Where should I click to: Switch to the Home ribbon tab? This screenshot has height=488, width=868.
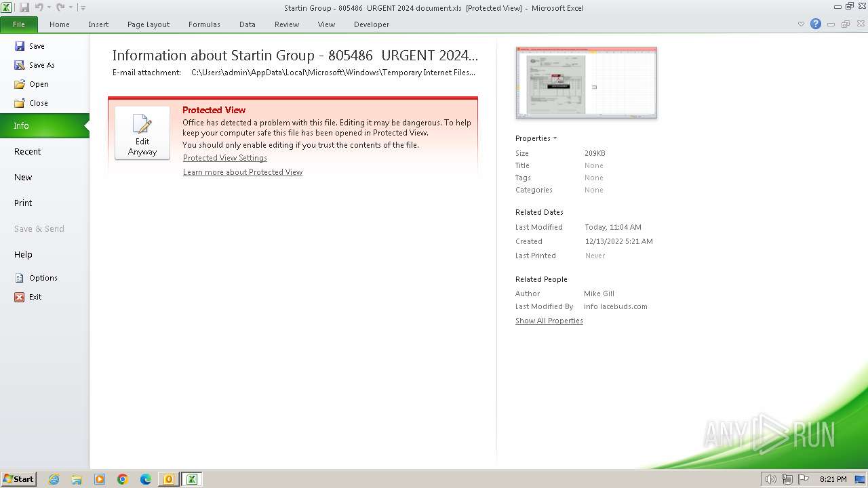coord(60,24)
